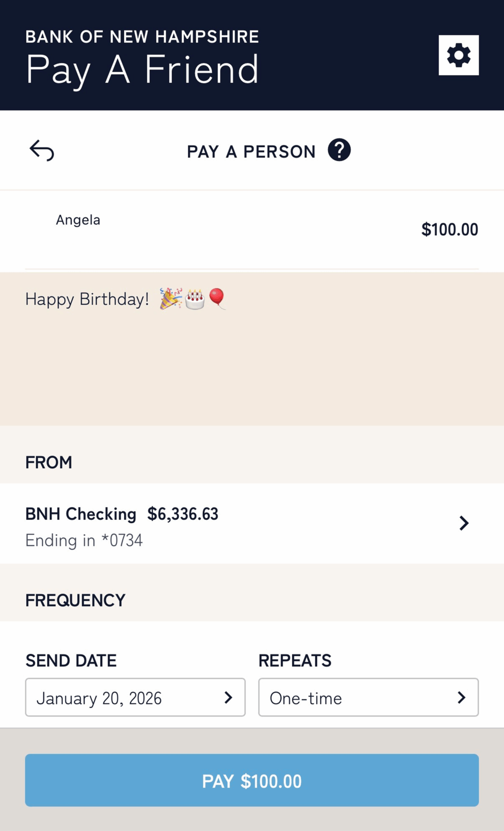Click the birthday cake emoji
This screenshot has height=831, width=504.
click(195, 299)
